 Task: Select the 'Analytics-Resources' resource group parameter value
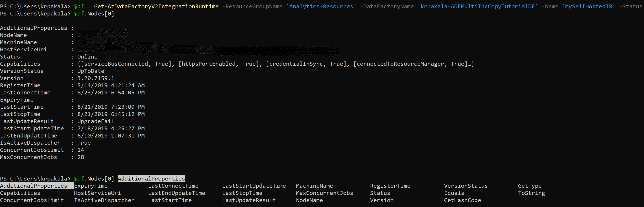(321, 6)
